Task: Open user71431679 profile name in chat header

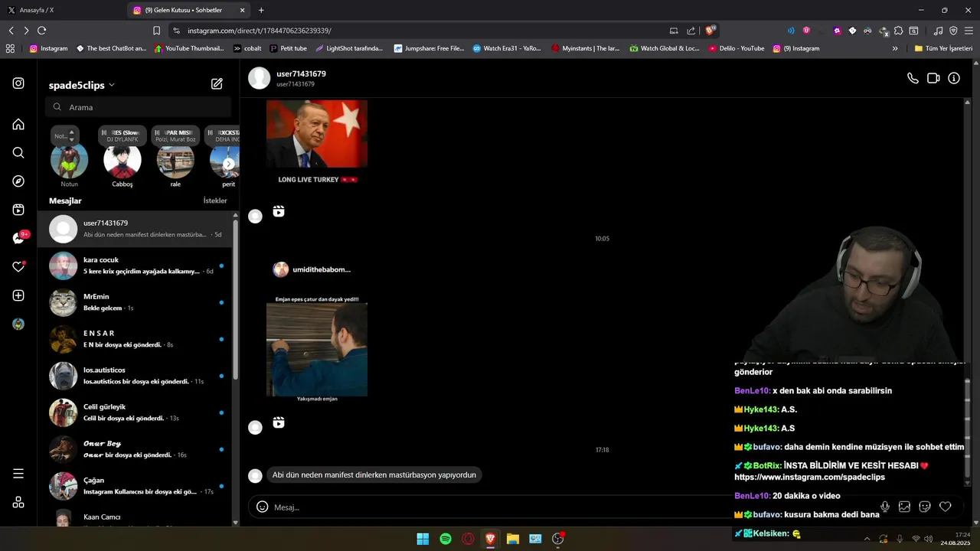Action: click(301, 73)
